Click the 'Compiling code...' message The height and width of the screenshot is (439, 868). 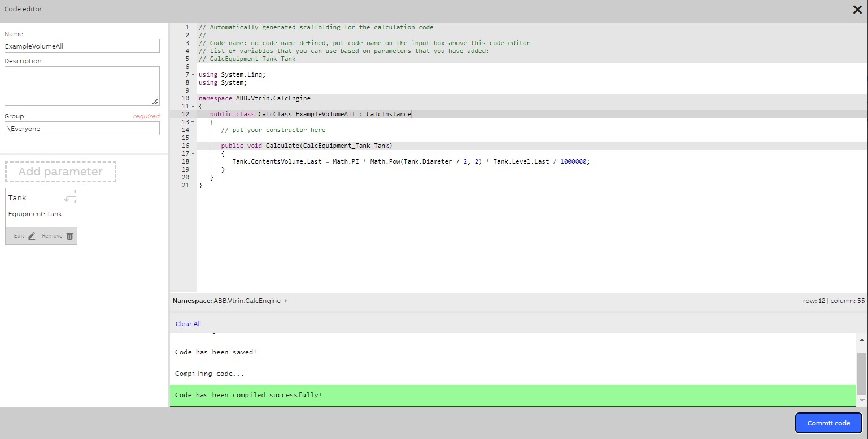click(x=210, y=374)
